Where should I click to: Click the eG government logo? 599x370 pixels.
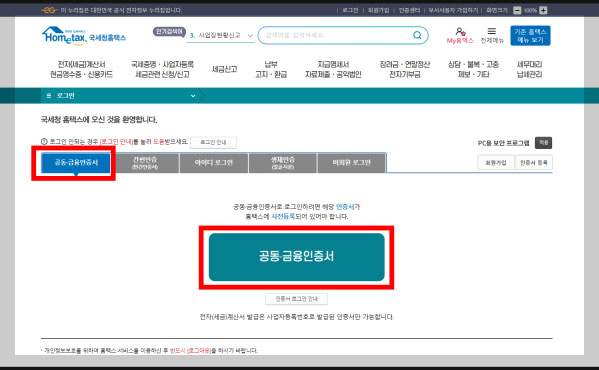tap(49, 10)
